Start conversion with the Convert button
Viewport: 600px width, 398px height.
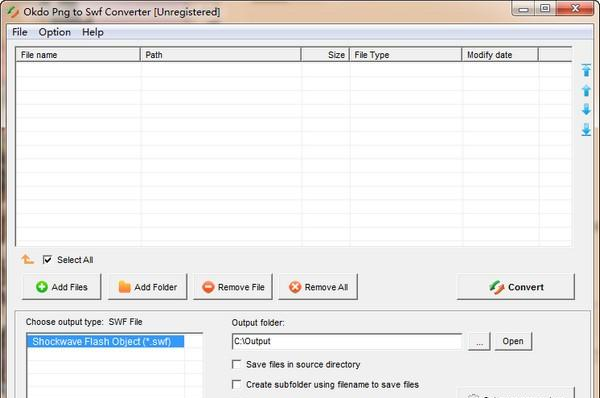point(515,287)
